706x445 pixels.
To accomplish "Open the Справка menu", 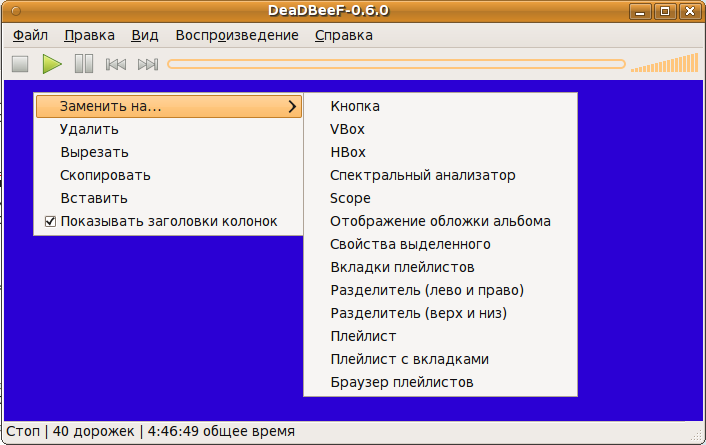I will 344,35.
